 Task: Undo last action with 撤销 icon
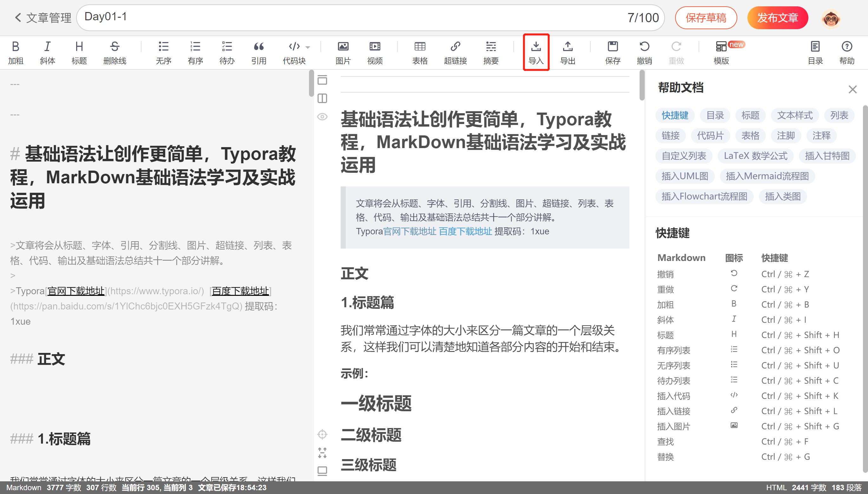tap(644, 47)
